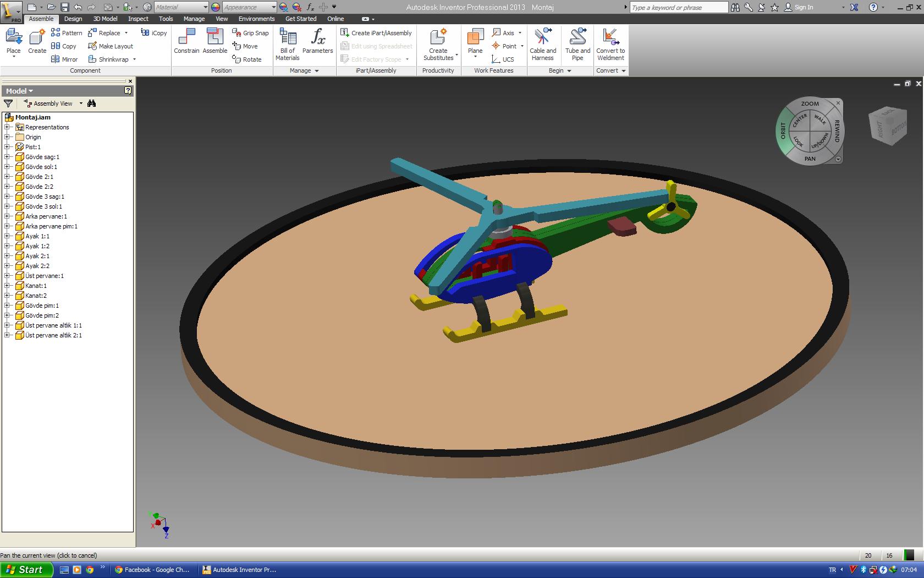Click the Undo arrow in quick access toolbar
This screenshot has height=578, width=924.
pos(78,7)
